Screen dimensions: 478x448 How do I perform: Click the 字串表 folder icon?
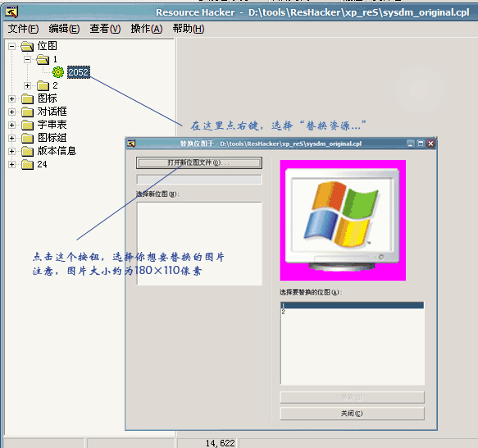click(27, 126)
